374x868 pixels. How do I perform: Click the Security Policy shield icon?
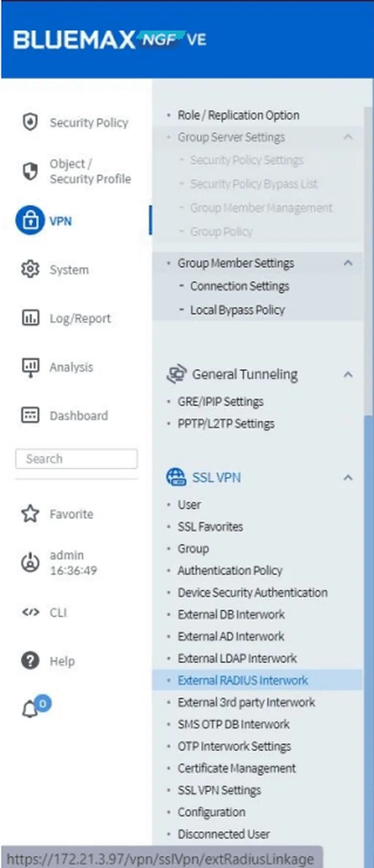click(30, 123)
